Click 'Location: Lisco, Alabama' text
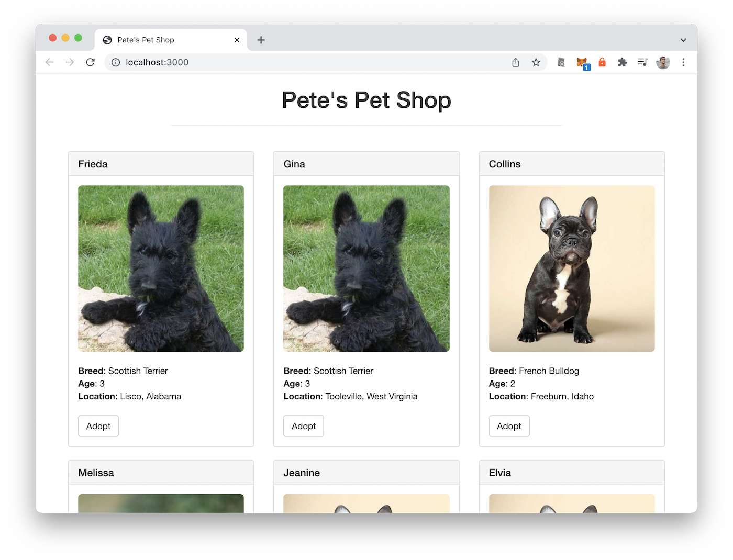This screenshot has height=560, width=733. pyautogui.click(x=130, y=396)
